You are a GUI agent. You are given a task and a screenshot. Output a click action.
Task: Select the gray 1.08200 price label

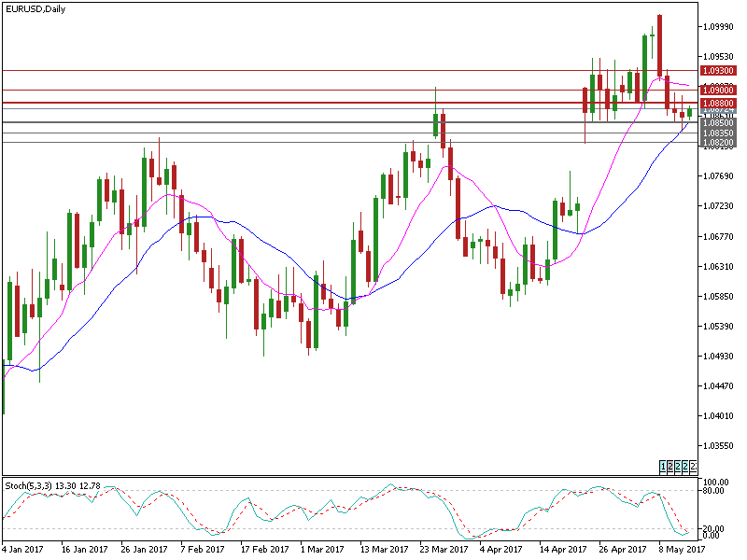(718, 143)
